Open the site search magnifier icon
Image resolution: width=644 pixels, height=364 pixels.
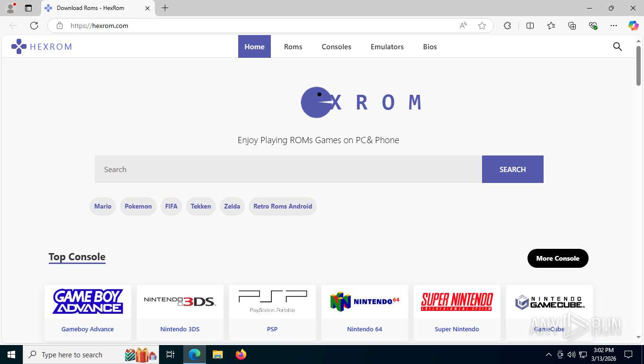click(x=617, y=46)
